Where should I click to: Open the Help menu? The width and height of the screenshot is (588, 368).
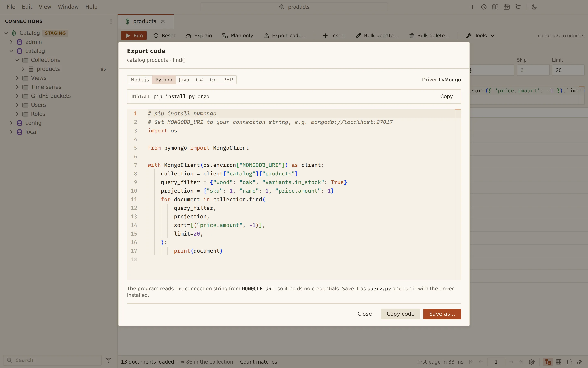pyautogui.click(x=91, y=7)
